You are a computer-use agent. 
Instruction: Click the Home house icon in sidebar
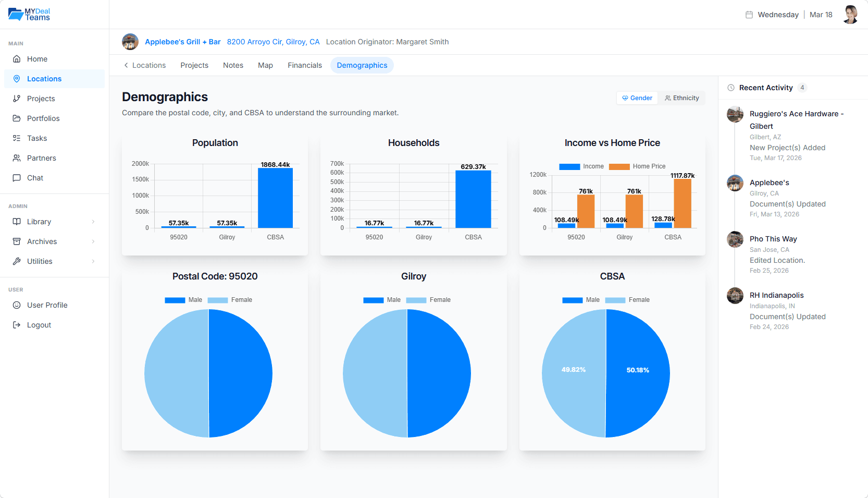pos(17,59)
